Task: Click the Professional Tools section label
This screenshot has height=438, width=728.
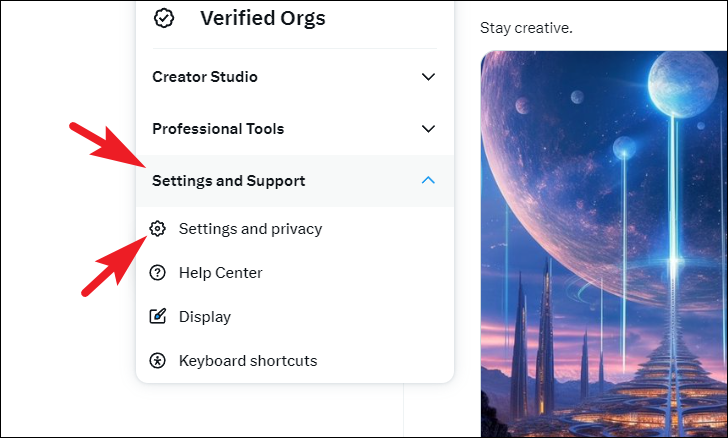Action: (x=218, y=129)
